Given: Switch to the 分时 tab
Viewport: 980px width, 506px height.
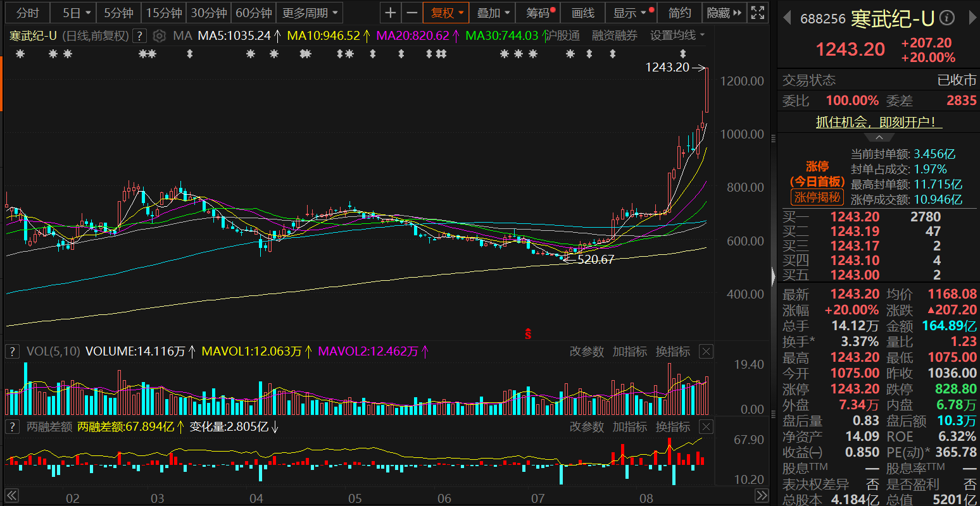Looking at the screenshot, I should pos(27,13).
